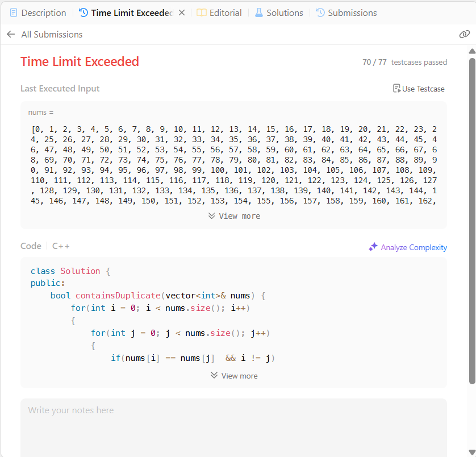Viewport: 476px width, 457px height.
Task: Close the Time Limit Exceeded tab
Action: 182,13
